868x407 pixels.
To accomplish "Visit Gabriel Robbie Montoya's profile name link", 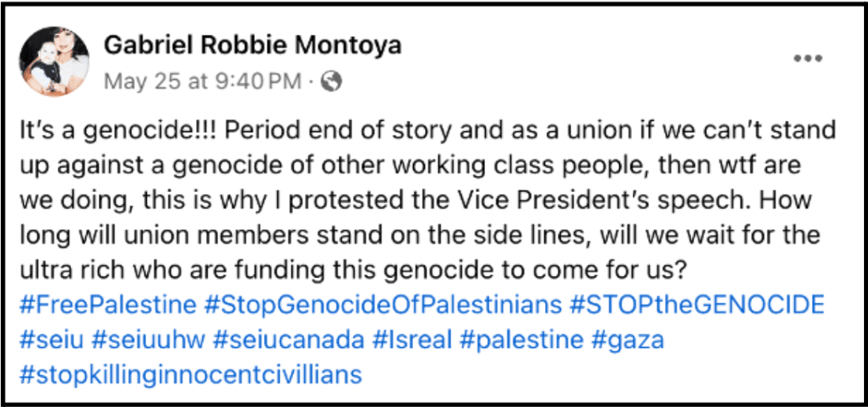I will [x=253, y=45].
